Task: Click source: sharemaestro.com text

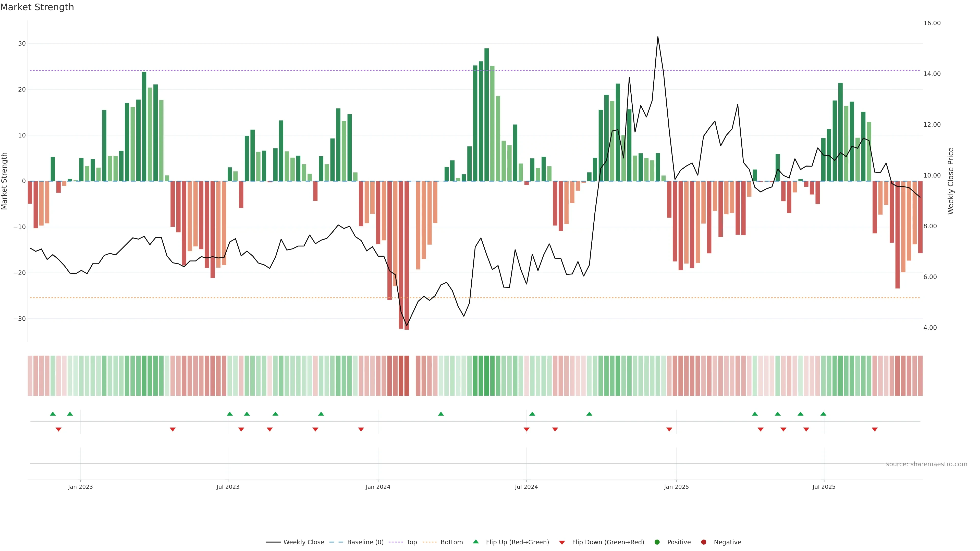Action: [x=926, y=464]
